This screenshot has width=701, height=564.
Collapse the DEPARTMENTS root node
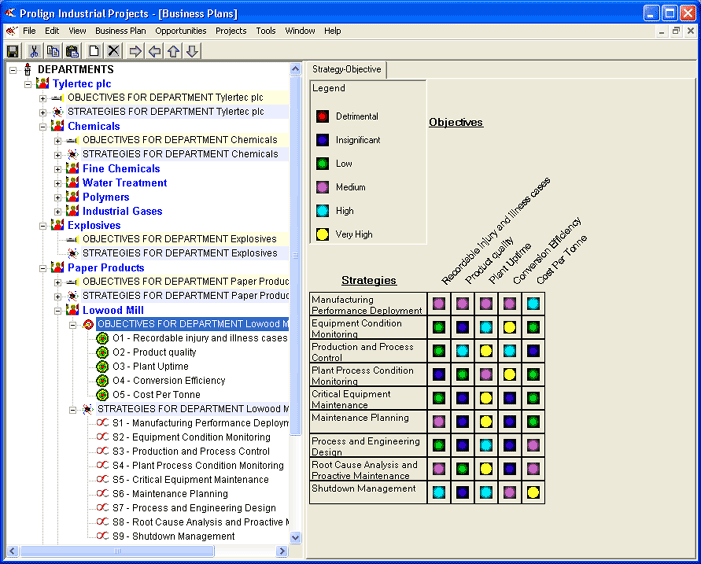pyautogui.click(x=13, y=70)
